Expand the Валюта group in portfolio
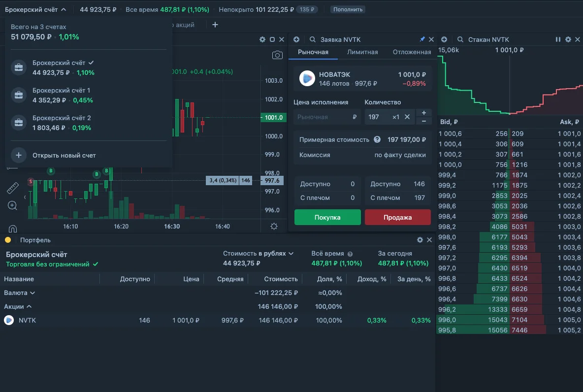Image resolution: width=583 pixels, height=392 pixels. 19,293
